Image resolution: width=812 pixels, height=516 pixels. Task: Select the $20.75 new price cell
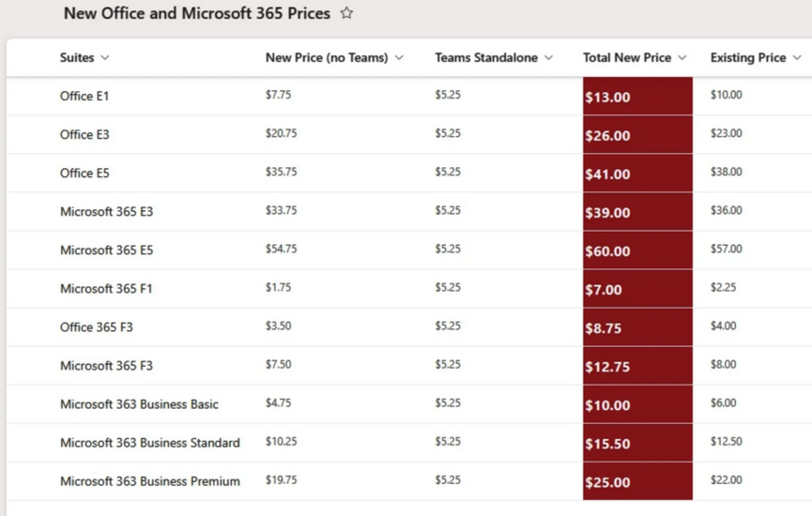[282, 133]
